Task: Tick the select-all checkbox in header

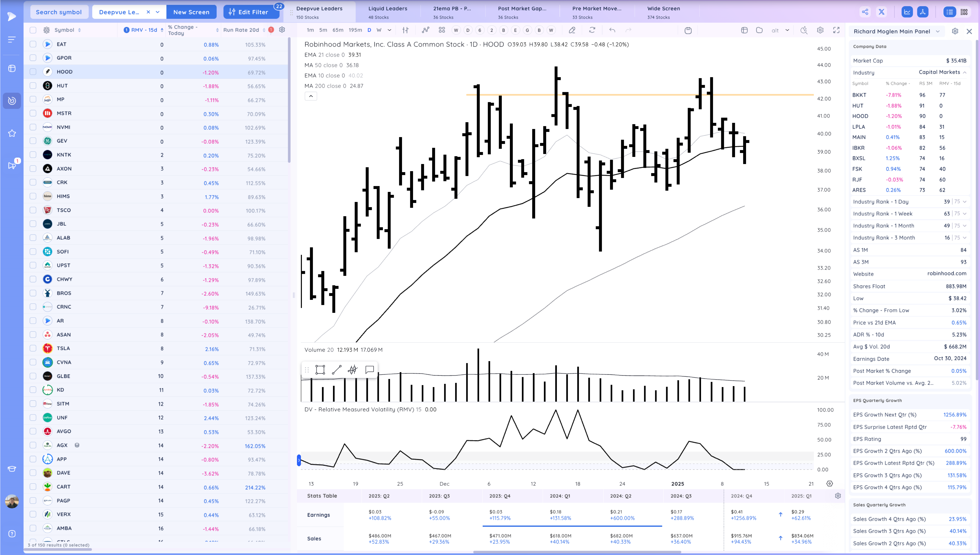Action: [x=33, y=30]
